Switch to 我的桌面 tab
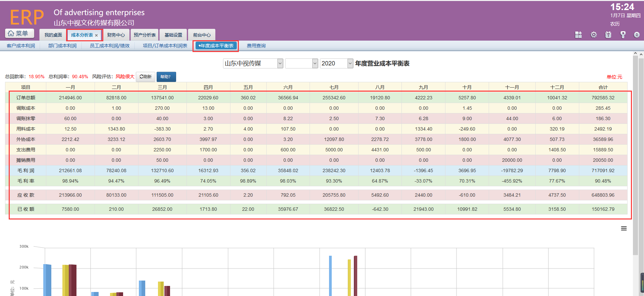 coord(53,35)
